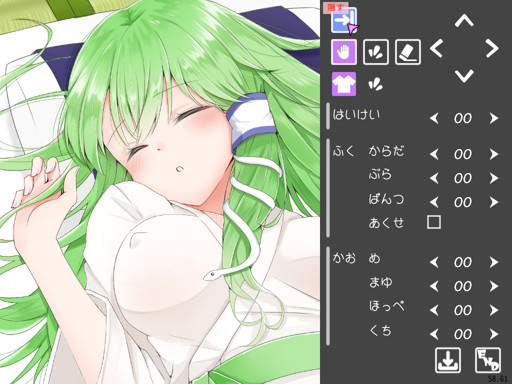
Task: Select the hand touch tool
Action: (x=344, y=52)
